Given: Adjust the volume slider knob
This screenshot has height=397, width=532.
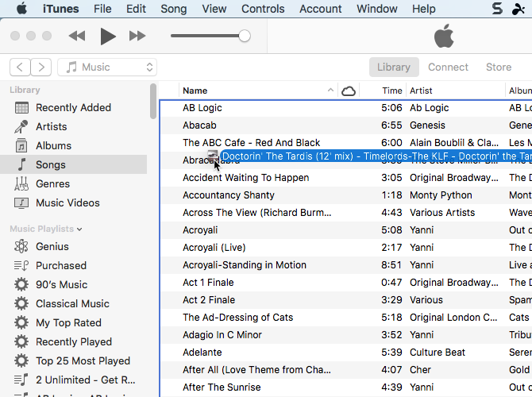Looking at the screenshot, I should (245, 36).
